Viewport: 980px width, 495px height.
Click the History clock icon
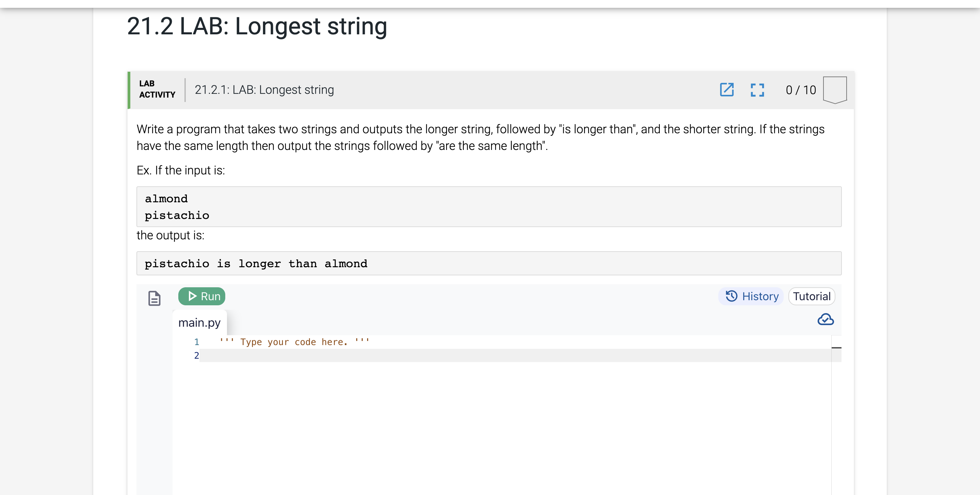pos(731,296)
